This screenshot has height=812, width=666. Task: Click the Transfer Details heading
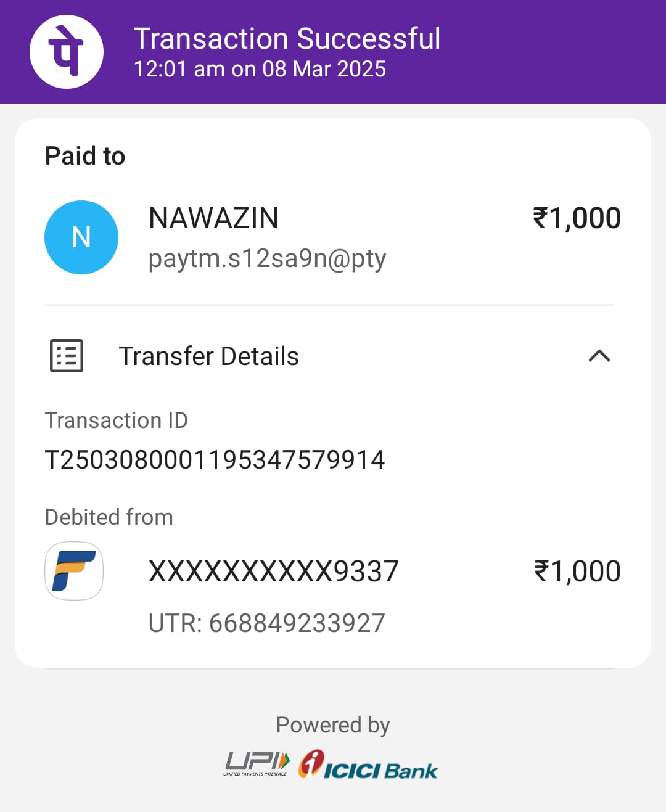pos(208,356)
